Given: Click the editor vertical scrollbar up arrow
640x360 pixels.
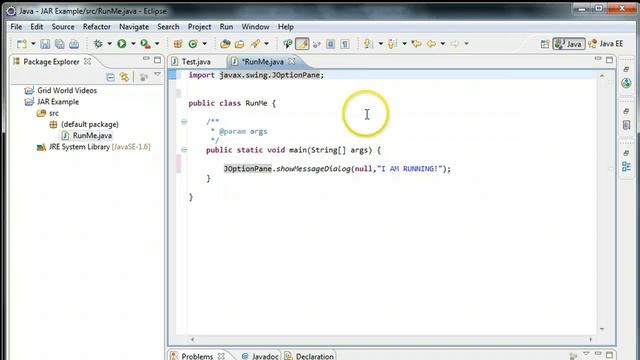Looking at the screenshot, I should pyautogui.click(x=602, y=76).
